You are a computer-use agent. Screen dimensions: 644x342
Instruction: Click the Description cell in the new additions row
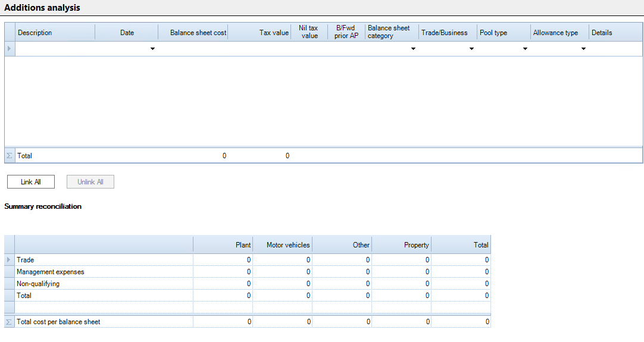tap(55, 49)
